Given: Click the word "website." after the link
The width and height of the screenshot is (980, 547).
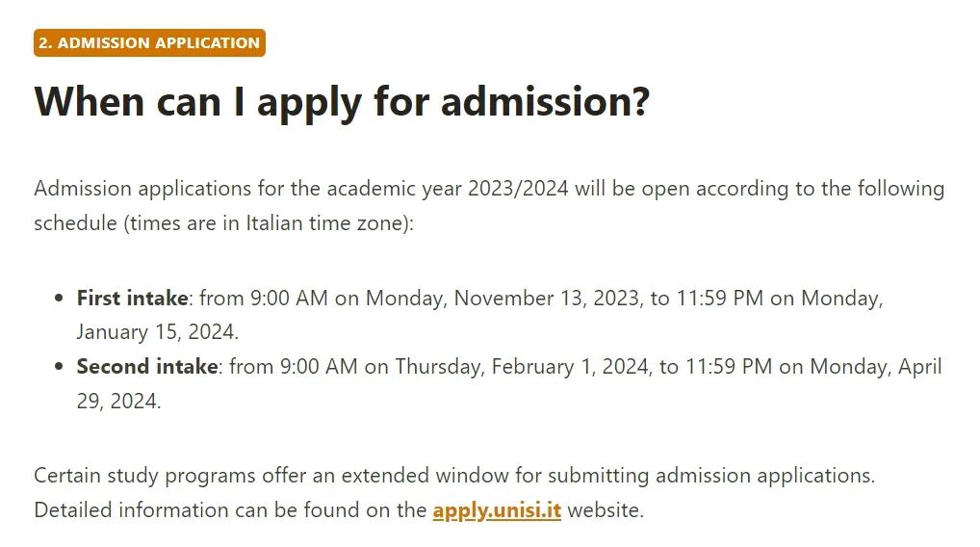Looking at the screenshot, I should (x=606, y=510).
